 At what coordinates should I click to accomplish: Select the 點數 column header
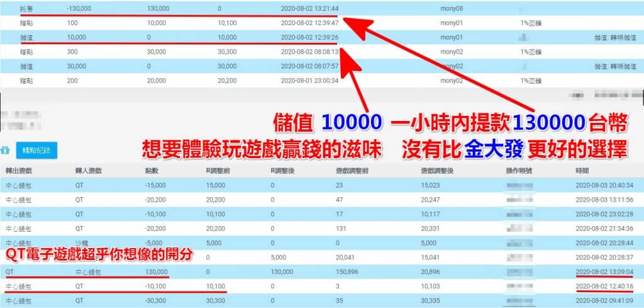pyautogui.click(x=152, y=171)
